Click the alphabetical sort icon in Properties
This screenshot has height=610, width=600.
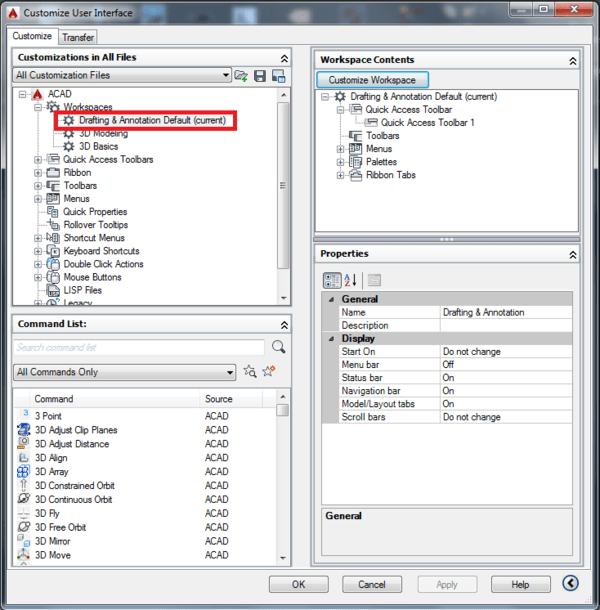[350, 280]
